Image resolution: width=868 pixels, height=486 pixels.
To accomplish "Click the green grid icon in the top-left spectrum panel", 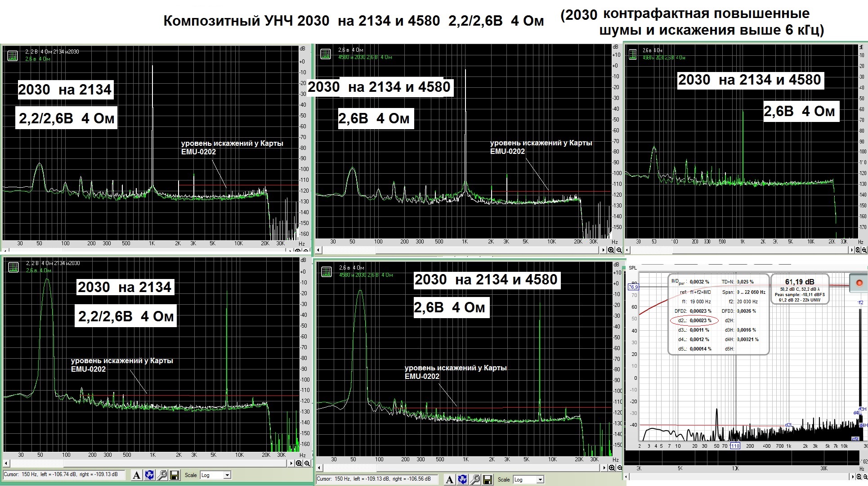I will click(12, 55).
